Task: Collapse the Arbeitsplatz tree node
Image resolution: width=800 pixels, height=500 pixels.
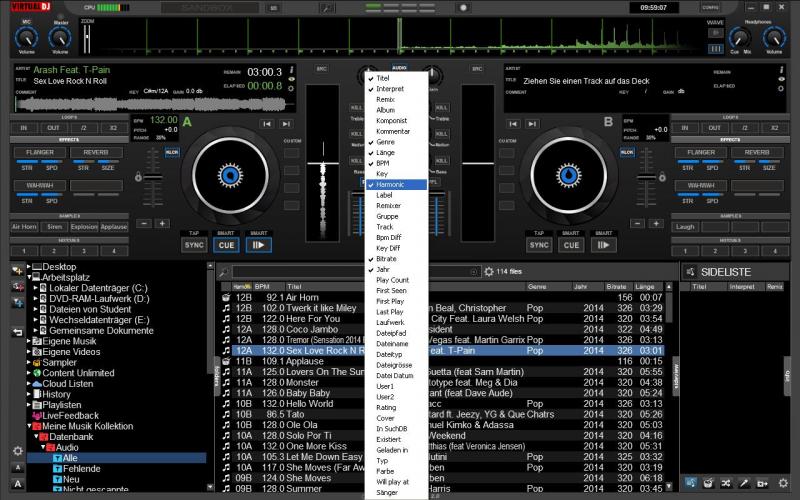Action: click(x=27, y=277)
